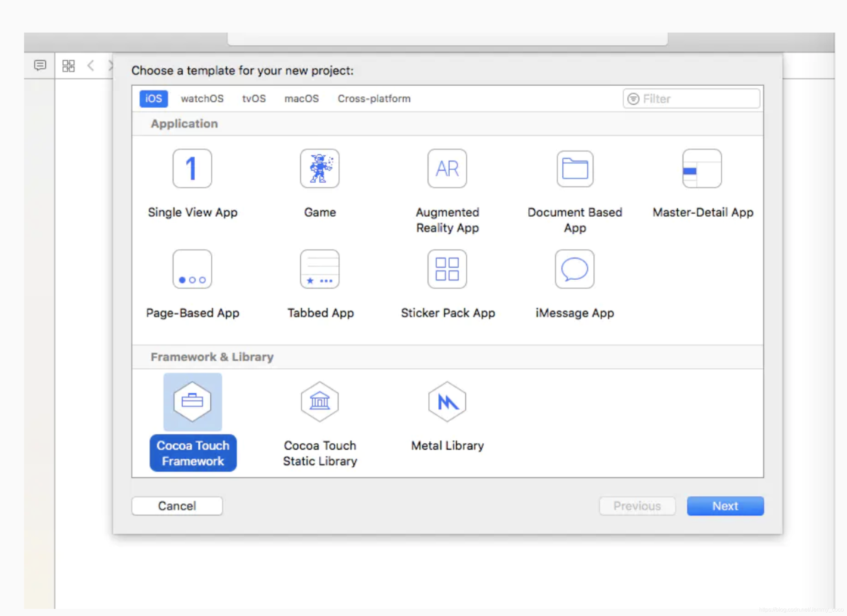Choose the Master-Detail App icon

click(702, 169)
